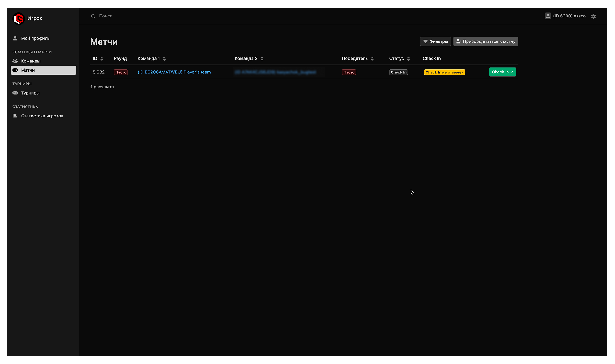Click the red hexagon logo icon
615x364 pixels.
click(19, 18)
